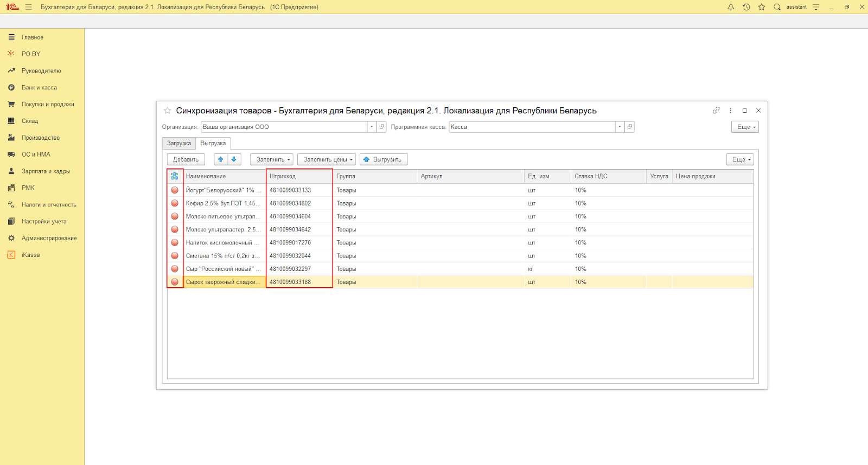868x465 pixels.
Task: Click the red status circle of the Йогурт row
Action: (x=175, y=190)
